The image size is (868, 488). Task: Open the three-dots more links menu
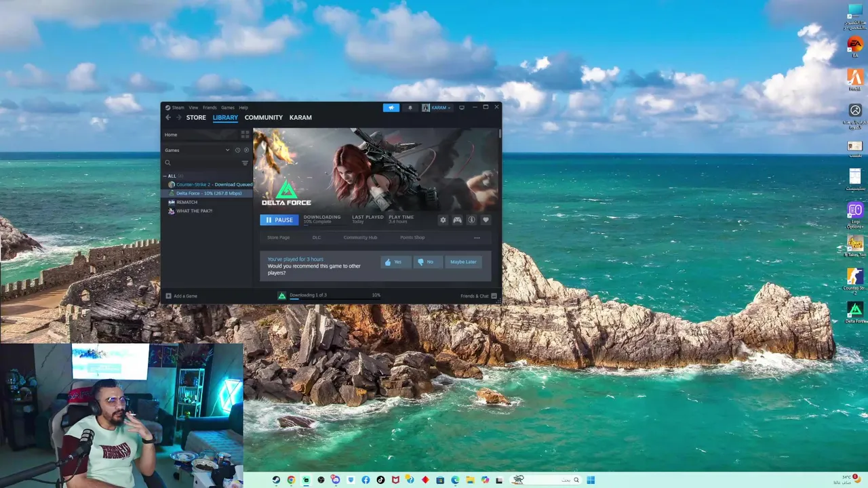(477, 238)
